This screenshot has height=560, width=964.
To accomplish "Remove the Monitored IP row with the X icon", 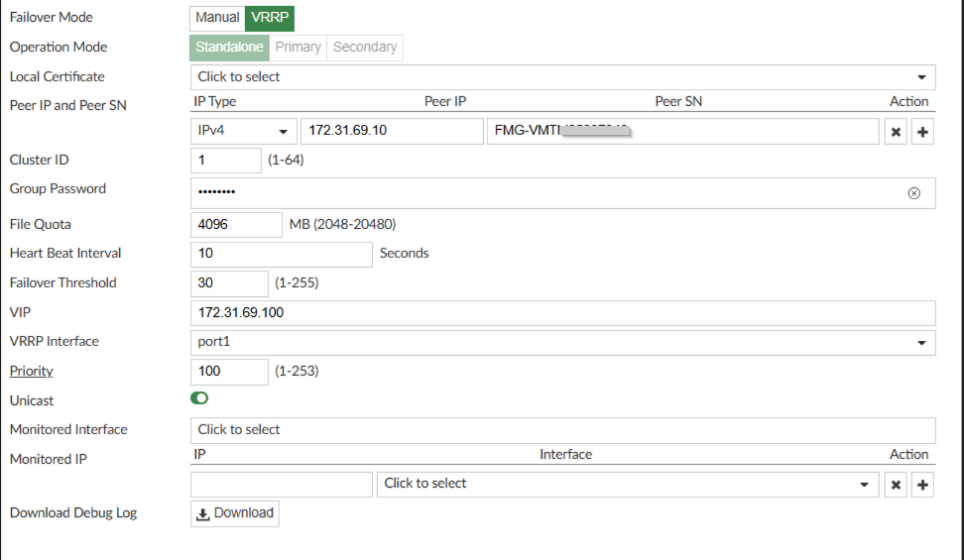I will (x=896, y=485).
